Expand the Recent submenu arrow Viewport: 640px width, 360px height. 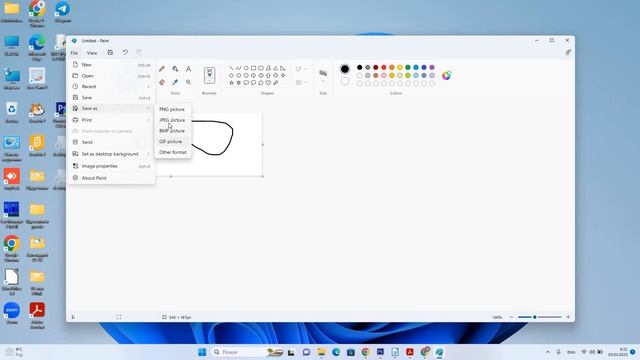148,87
